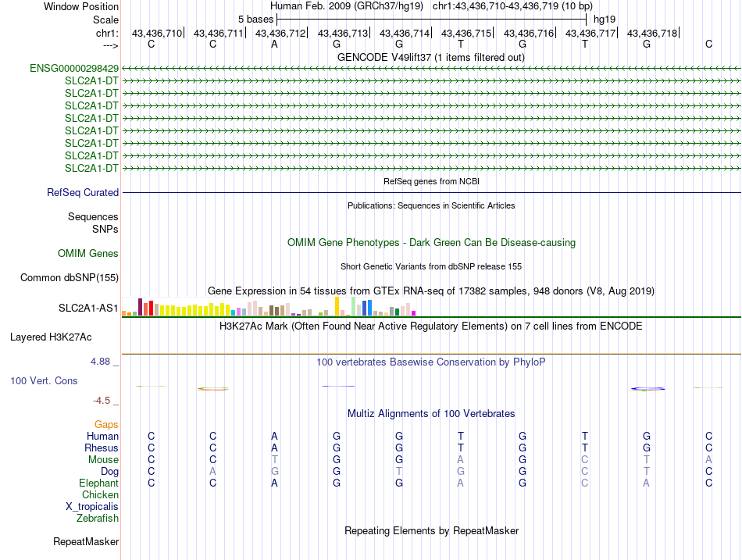This screenshot has height=560, width=742.
Task: Click the chr1: ruler label
Action: (x=107, y=33)
